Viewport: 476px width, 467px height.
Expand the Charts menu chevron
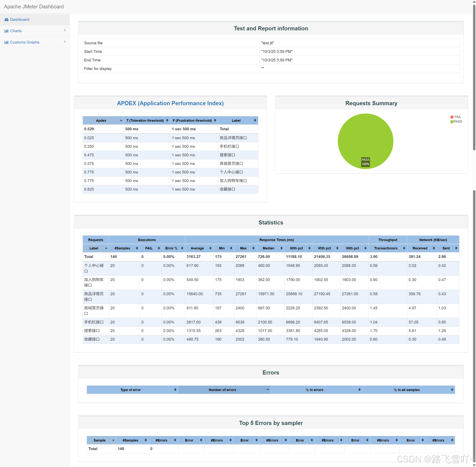[65, 30]
